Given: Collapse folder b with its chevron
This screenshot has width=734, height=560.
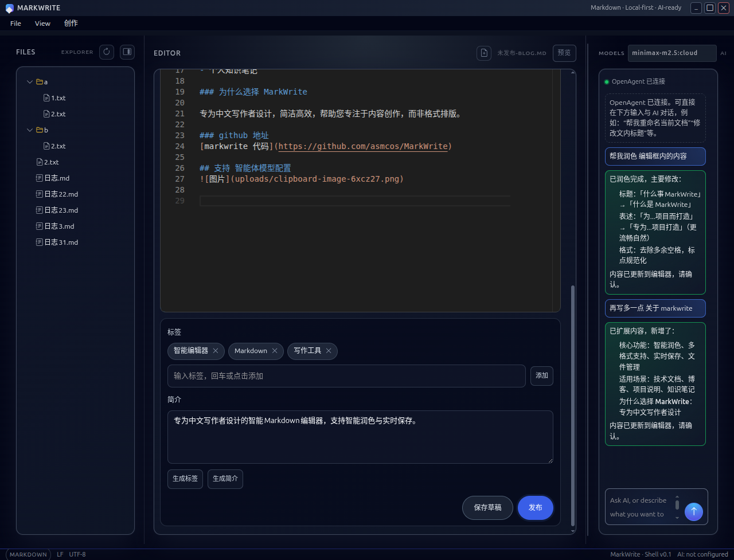Looking at the screenshot, I should (x=30, y=130).
